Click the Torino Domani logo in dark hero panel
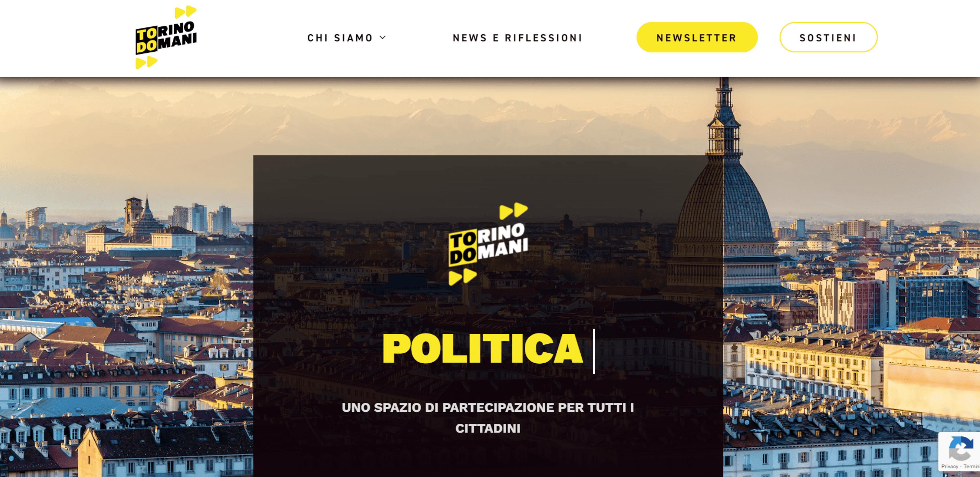 point(488,244)
